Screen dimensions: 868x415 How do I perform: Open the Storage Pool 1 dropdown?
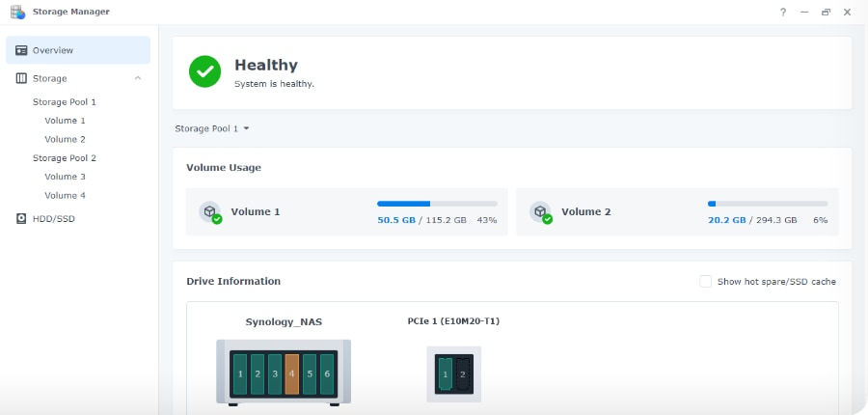(212, 128)
